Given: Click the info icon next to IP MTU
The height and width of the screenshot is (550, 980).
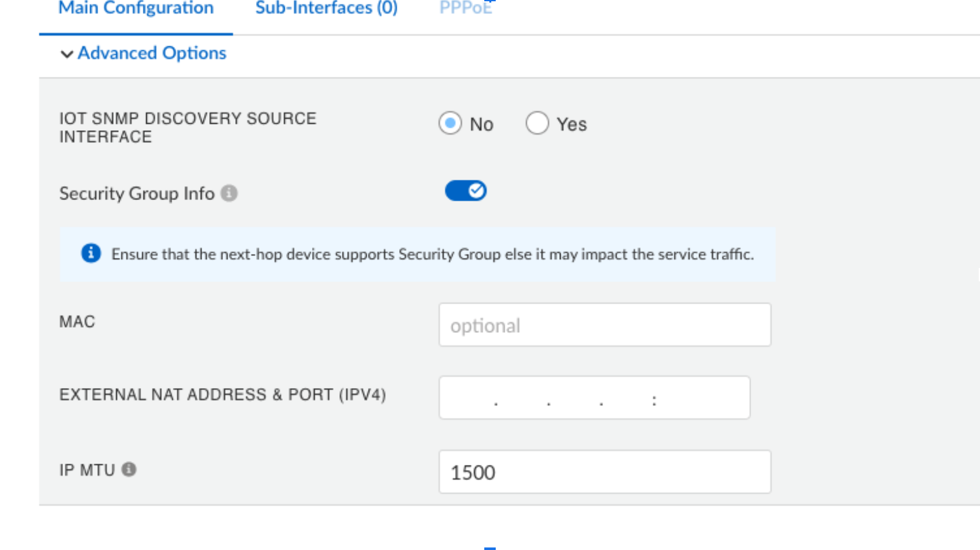Looking at the screenshot, I should click(x=129, y=469).
